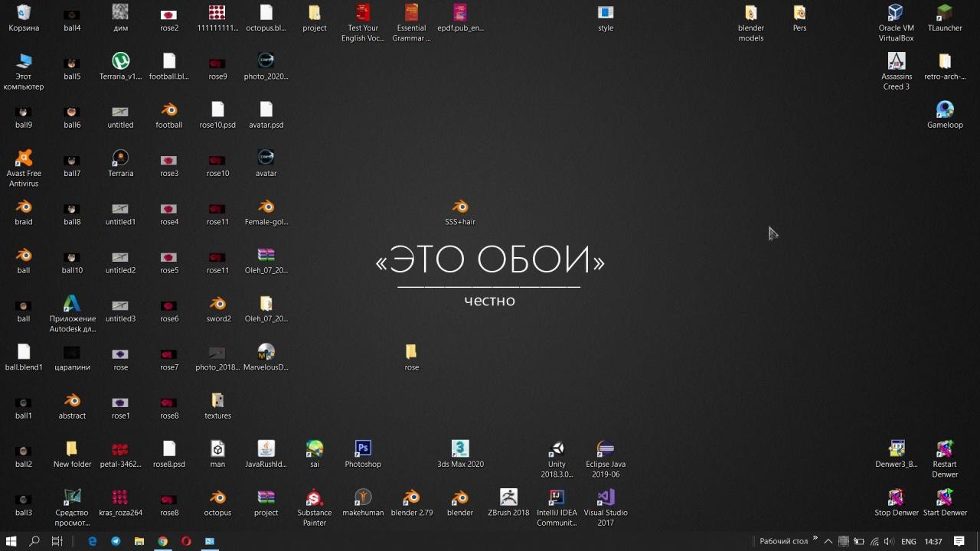The width and height of the screenshot is (980, 551).
Task: Open Denwer3_B installer icon
Action: (x=897, y=455)
